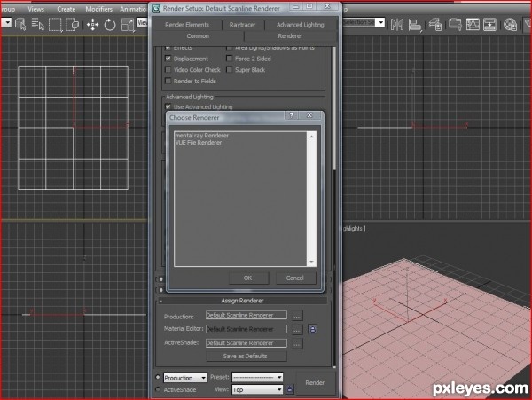This screenshot has width=532, height=400.
Task: Open the Animation menu
Action: tap(133, 9)
